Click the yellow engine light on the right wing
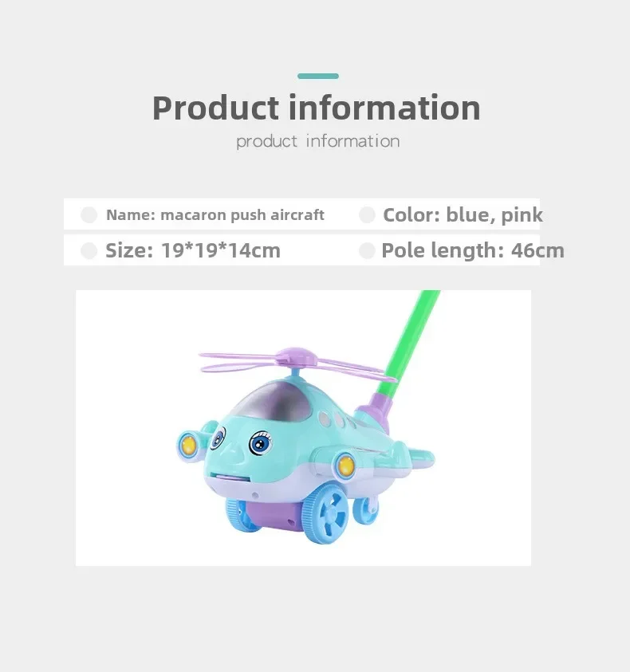 345,466
